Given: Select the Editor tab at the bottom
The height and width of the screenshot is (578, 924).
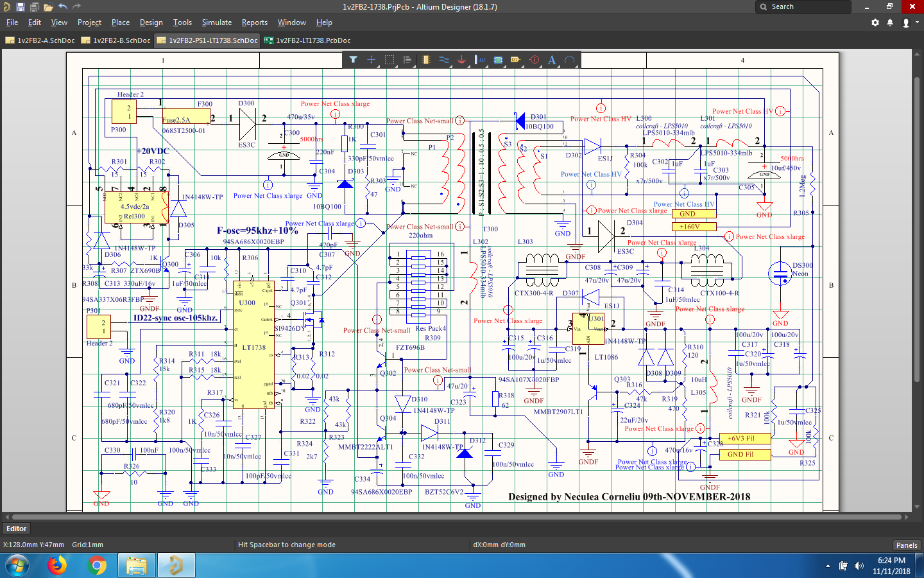Looking at the screenshot, I should coord(17,529).
